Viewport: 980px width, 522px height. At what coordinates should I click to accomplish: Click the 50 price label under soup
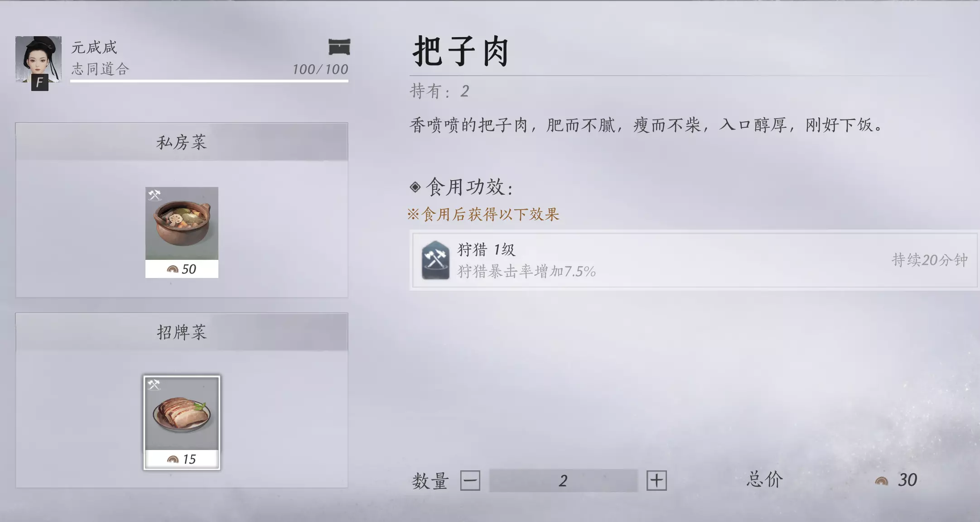pos(182,269)
